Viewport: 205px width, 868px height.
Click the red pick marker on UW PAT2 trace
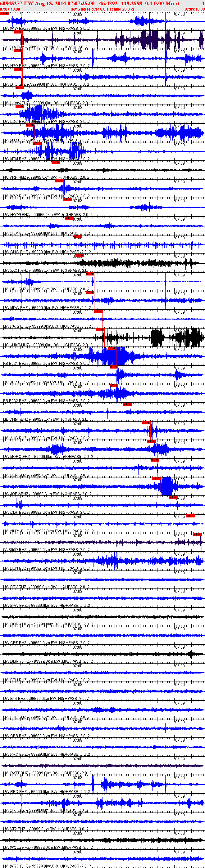[98, 311]
